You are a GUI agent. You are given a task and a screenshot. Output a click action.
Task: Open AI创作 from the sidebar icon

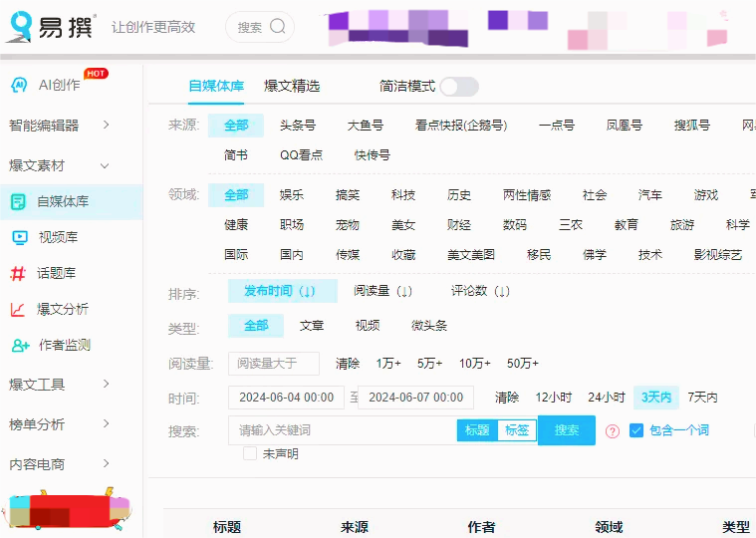coord(18,85)
